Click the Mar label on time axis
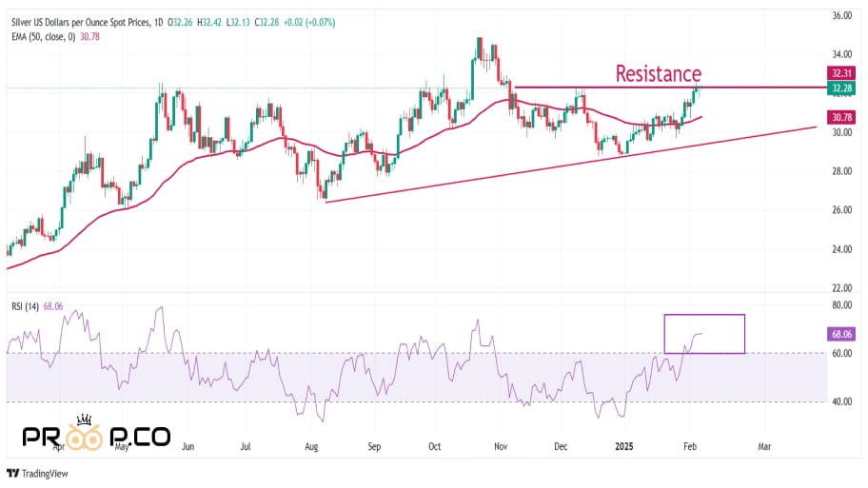This screenshot has width=868, height=488. click(764, 446)
